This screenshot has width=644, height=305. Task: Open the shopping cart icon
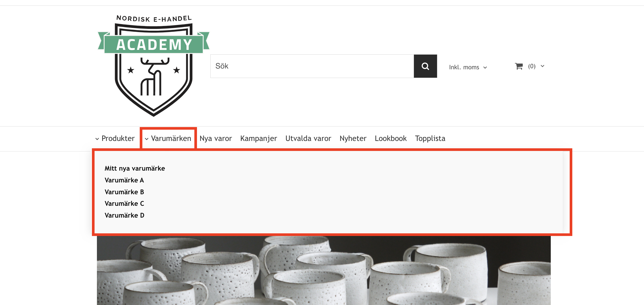(x=519, y=66)
